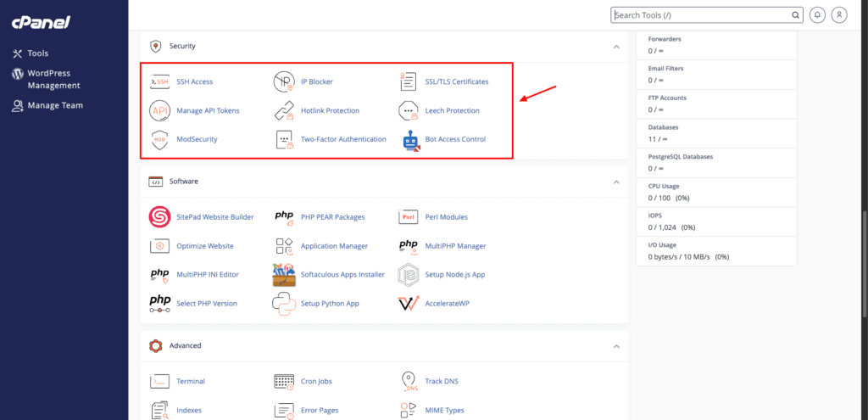Open the user account menu icon
Screen dimensions: 868x420
click(839, 15)
